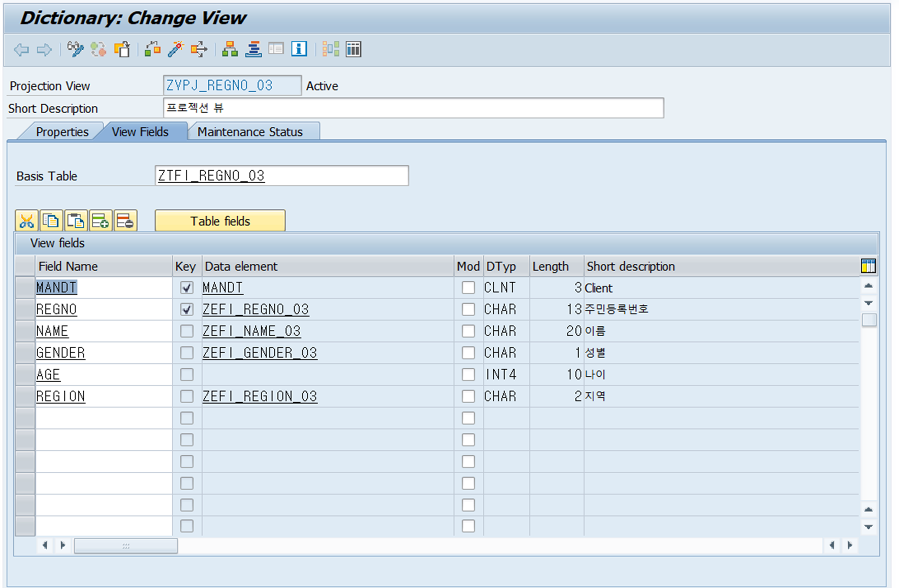Click the Short Description input field
Viewport: 899px width, 588px height.
click(x=413, y=108)
